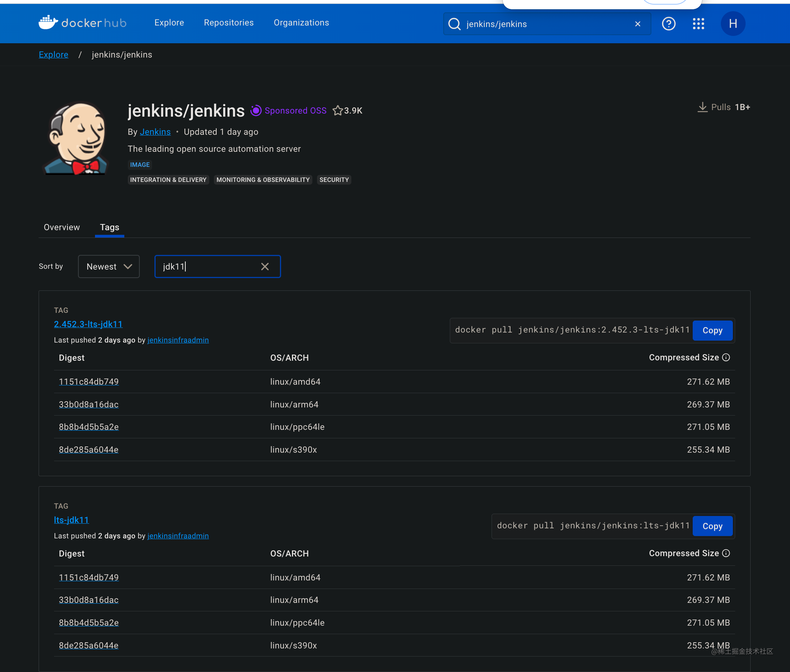Image resolution: width=790 pixels, height=672 pixels.
Task: Click the search magnifier icon in header
Action: tap(454, 24)
